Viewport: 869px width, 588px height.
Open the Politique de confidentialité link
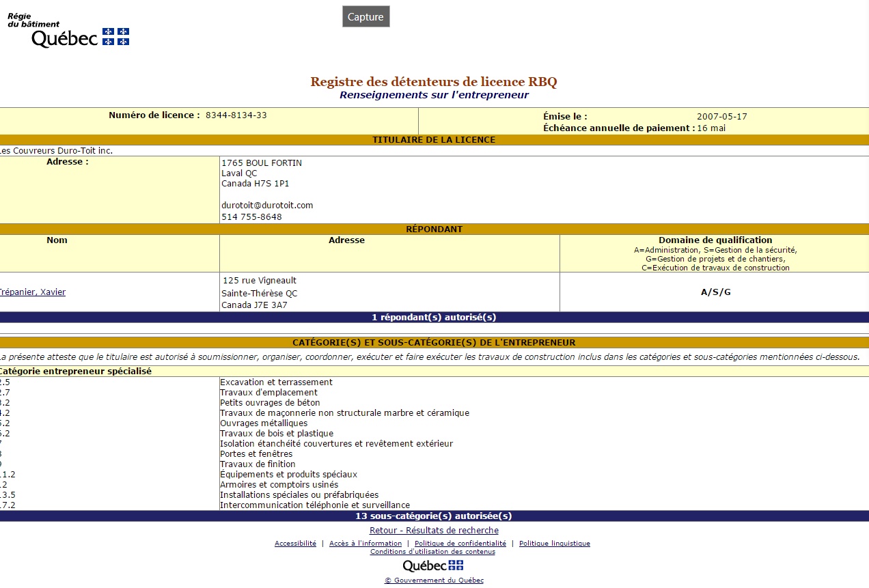pos(460,544)
